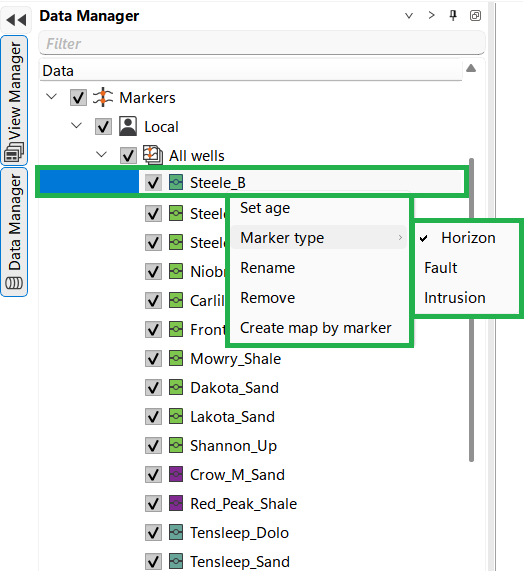Screen dimensions: 524x571
Task: Click the Filter input field
Action: click(262, 44)
